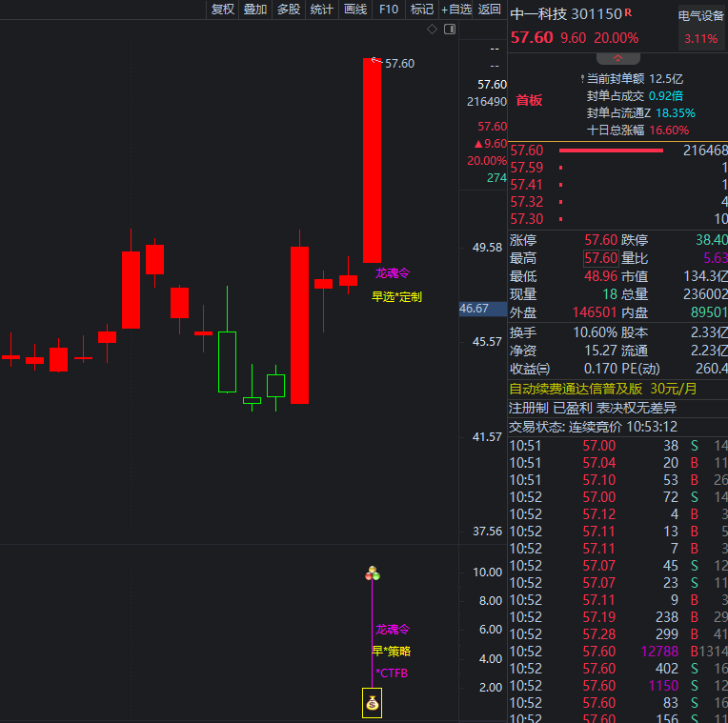Viewport: 728px width, 723px height.
Task: Open F10 company information
Action: click(389, 10)
